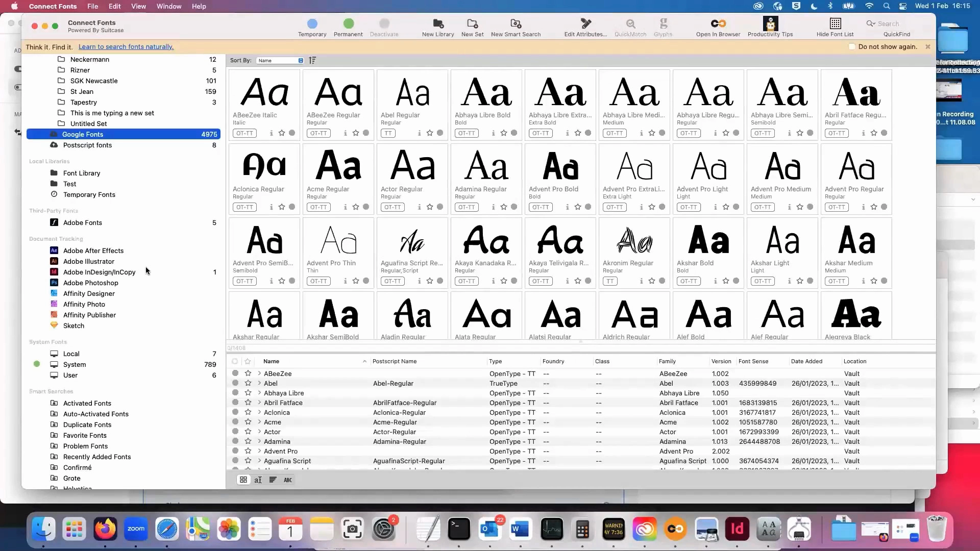This screenshot has height=551, width=980.
Task: Expand Advent Pro family row
Action: (259, 451)
